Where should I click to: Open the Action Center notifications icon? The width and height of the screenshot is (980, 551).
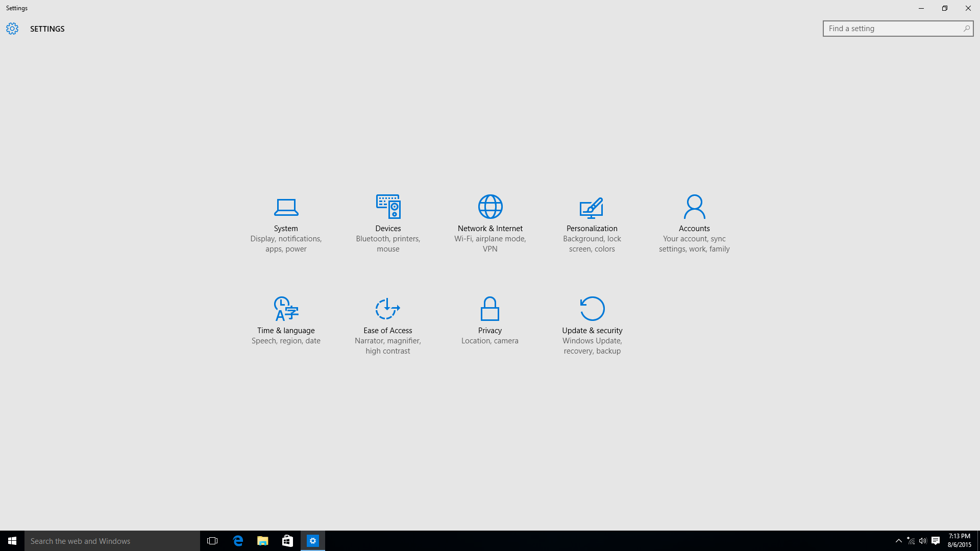tap(936, 541)
